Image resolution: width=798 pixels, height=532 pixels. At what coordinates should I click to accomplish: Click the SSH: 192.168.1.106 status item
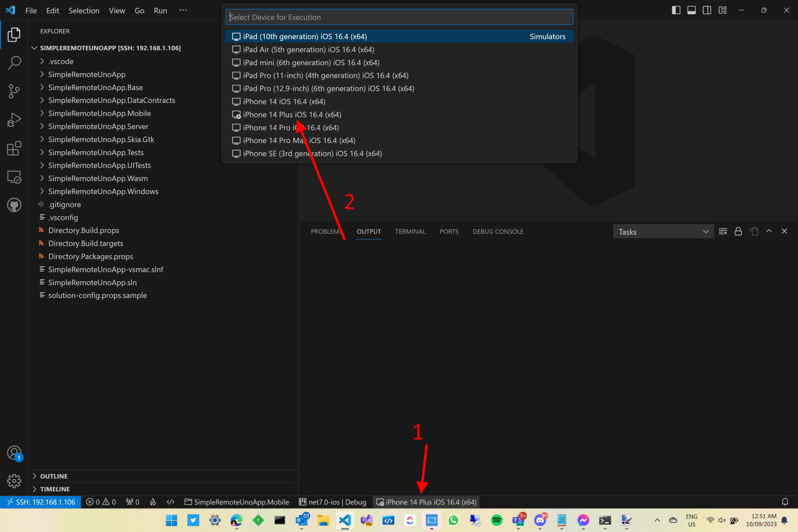click(x=41, y=502)
